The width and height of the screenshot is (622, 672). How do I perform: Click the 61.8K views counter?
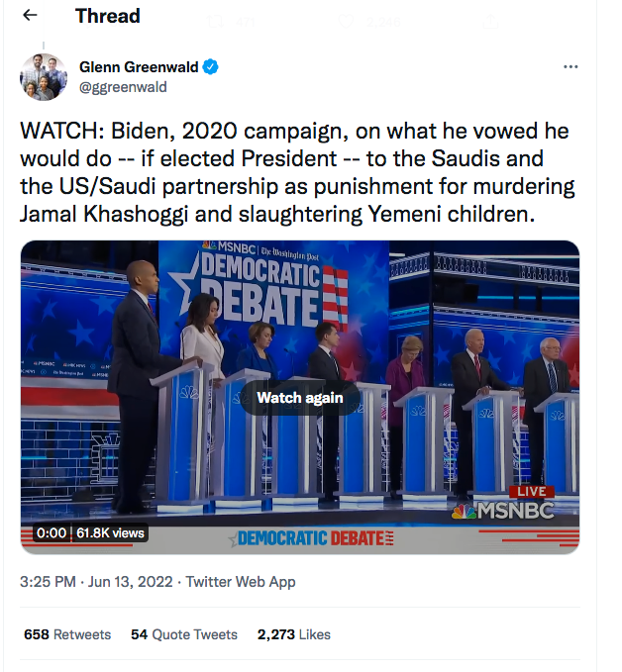pyautogui.click(x=110, y=532)
